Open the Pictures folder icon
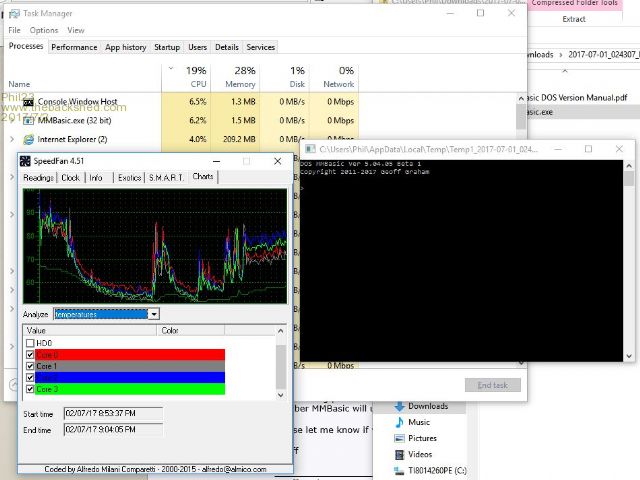This screenshot has width=640, height=480. 399,438
